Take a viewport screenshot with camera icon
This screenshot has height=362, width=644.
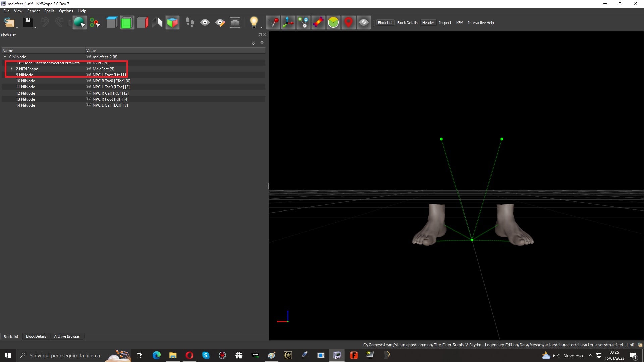(235, 23)
